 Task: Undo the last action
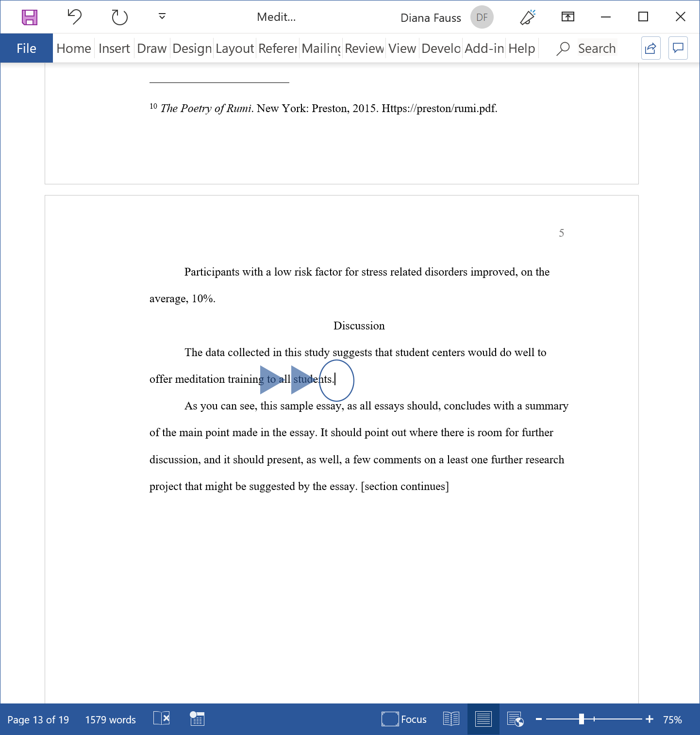pyautogui.click(x=74, y=17)
